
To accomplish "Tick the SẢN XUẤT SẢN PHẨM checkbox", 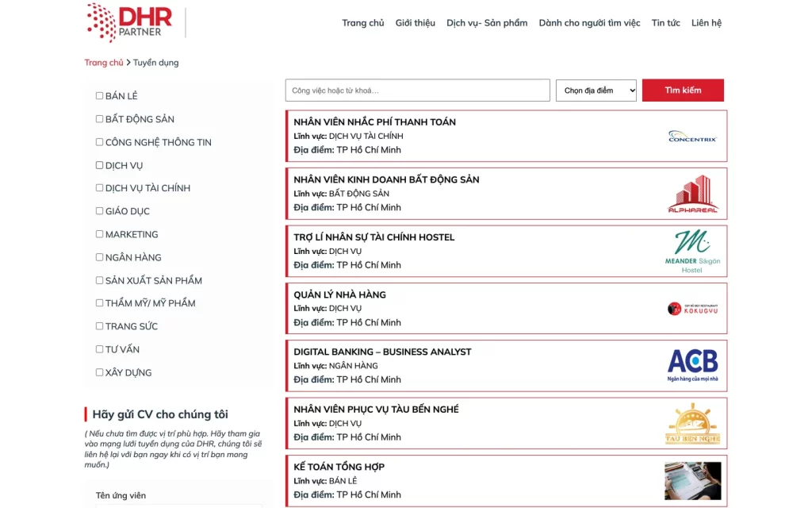I will click(x=99, y=280).
